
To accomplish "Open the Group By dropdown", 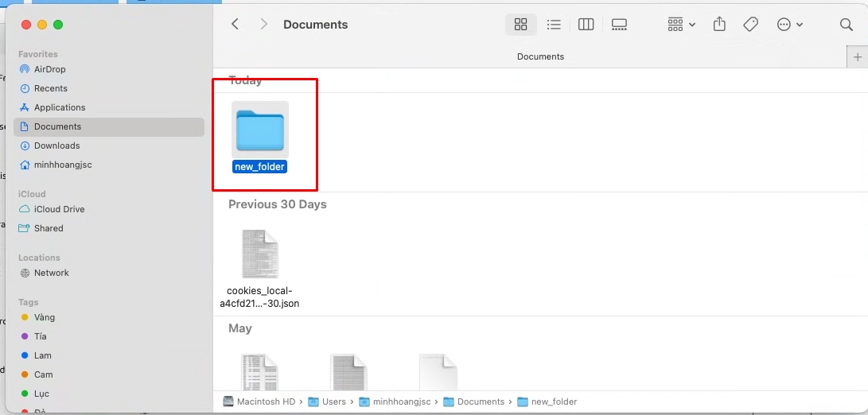I will pos(681,25).
